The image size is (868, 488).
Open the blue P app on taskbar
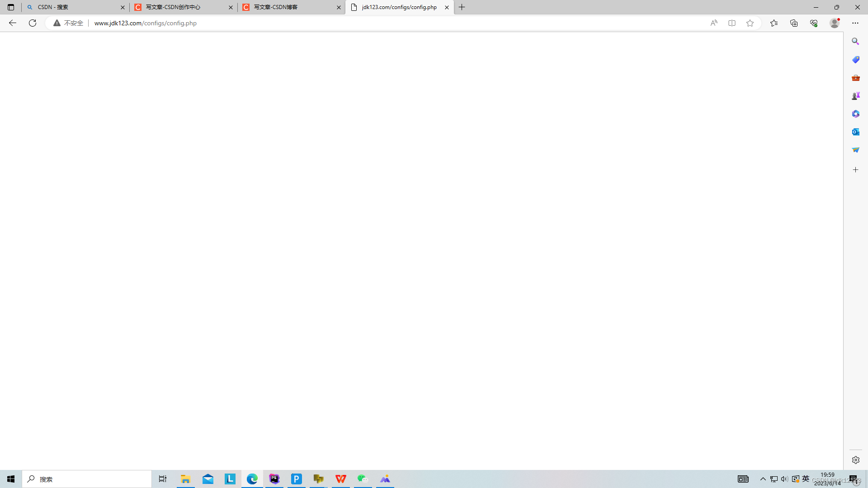(297, 479)
